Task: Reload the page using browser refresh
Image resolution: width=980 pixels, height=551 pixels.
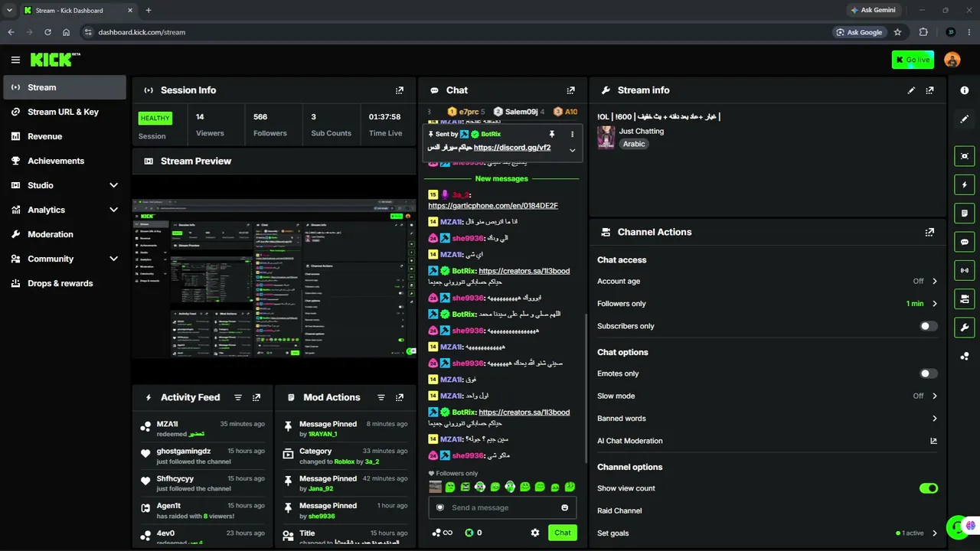Action: [x=47, y=32]
